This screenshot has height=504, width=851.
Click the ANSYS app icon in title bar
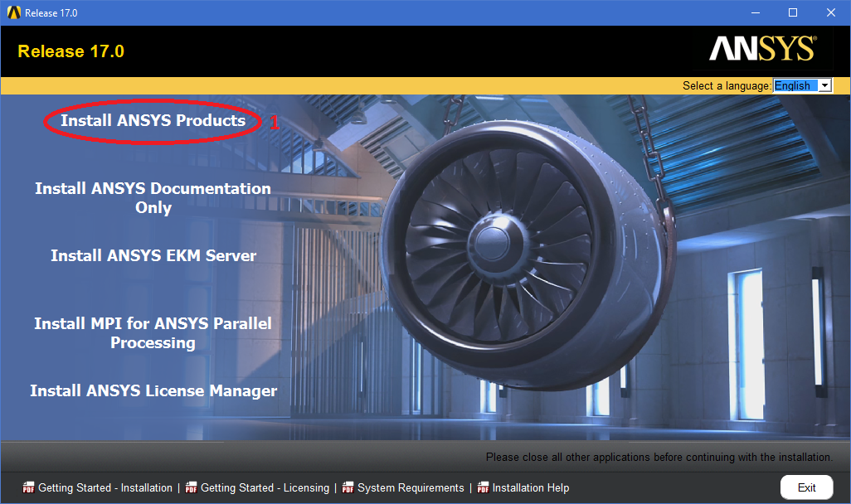[x=13, y=12]
